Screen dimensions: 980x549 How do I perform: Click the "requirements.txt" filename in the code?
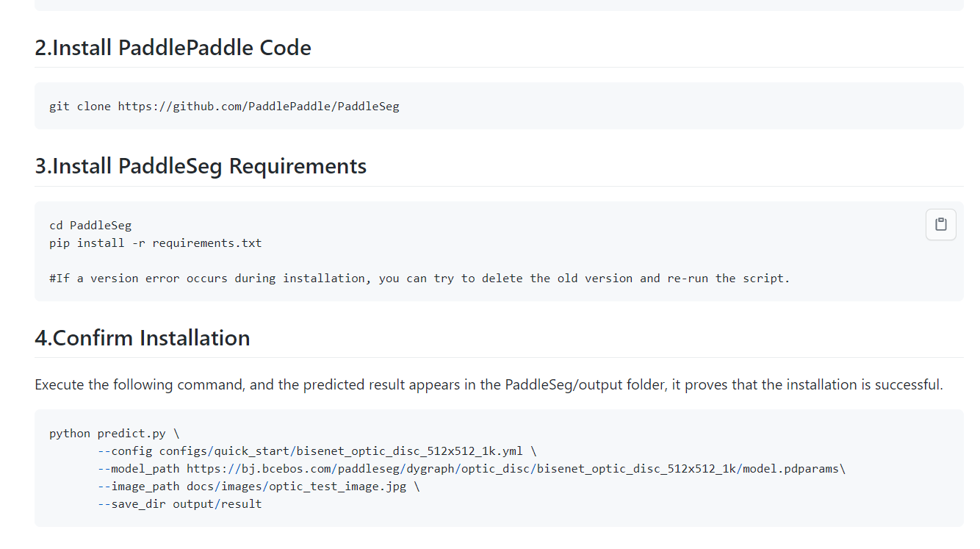tap(207, 243)
